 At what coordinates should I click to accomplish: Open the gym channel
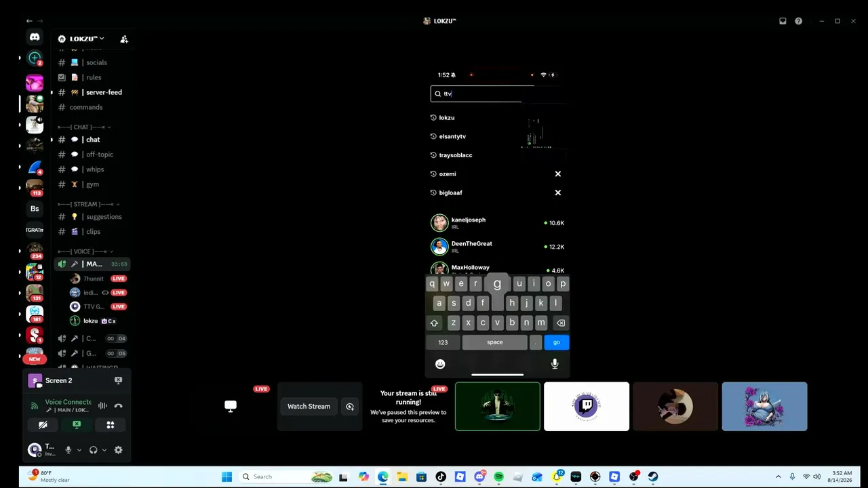click(91, 184)
